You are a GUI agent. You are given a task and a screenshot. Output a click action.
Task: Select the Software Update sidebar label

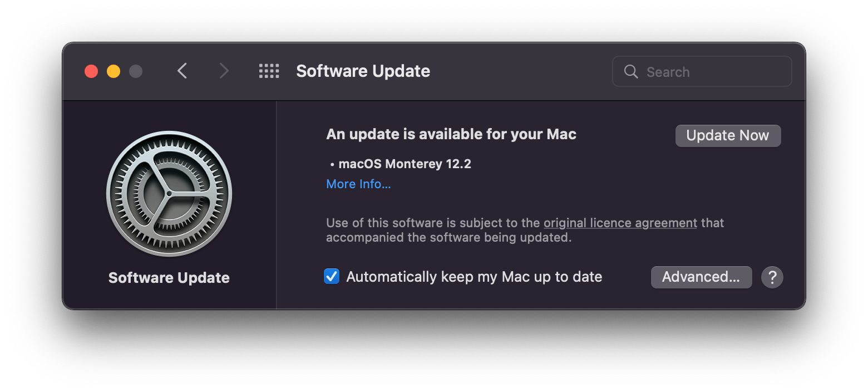tap(169, 277)
